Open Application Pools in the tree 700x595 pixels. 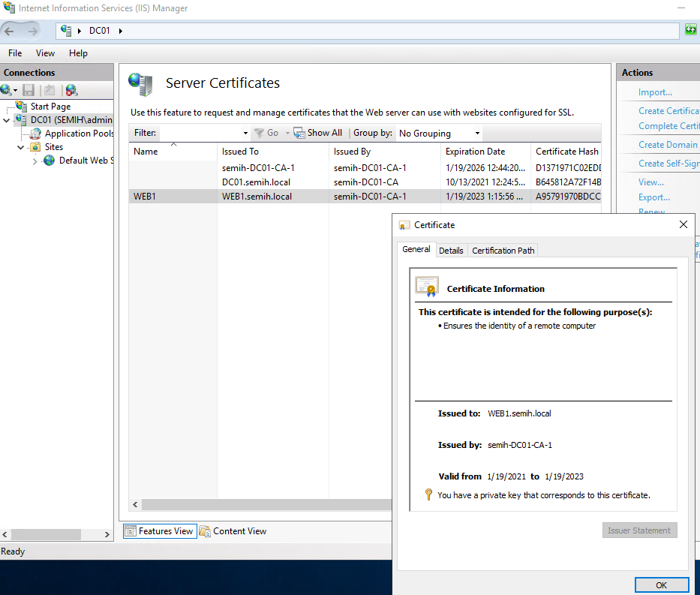pyautogui.click(x=79, y=134)
